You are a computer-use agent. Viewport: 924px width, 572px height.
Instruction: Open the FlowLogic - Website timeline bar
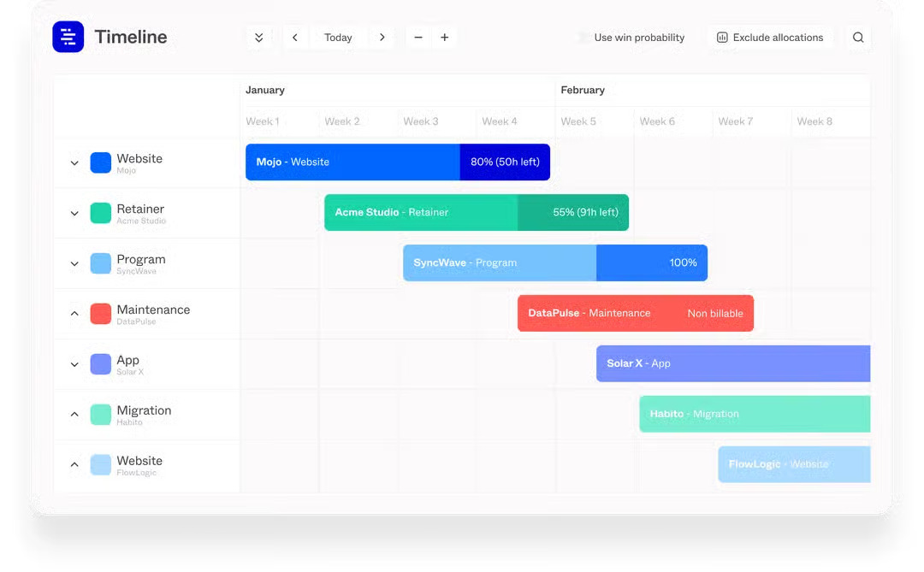pos(794,464)
